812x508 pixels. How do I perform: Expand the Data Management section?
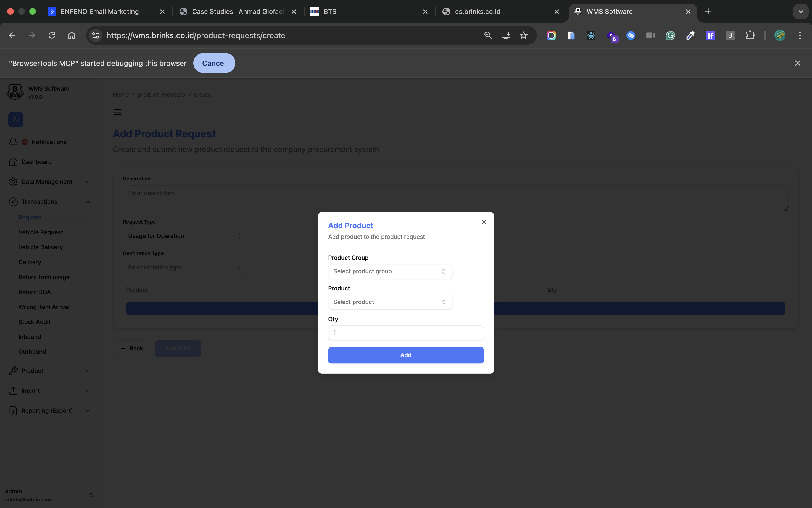point(88,182)
